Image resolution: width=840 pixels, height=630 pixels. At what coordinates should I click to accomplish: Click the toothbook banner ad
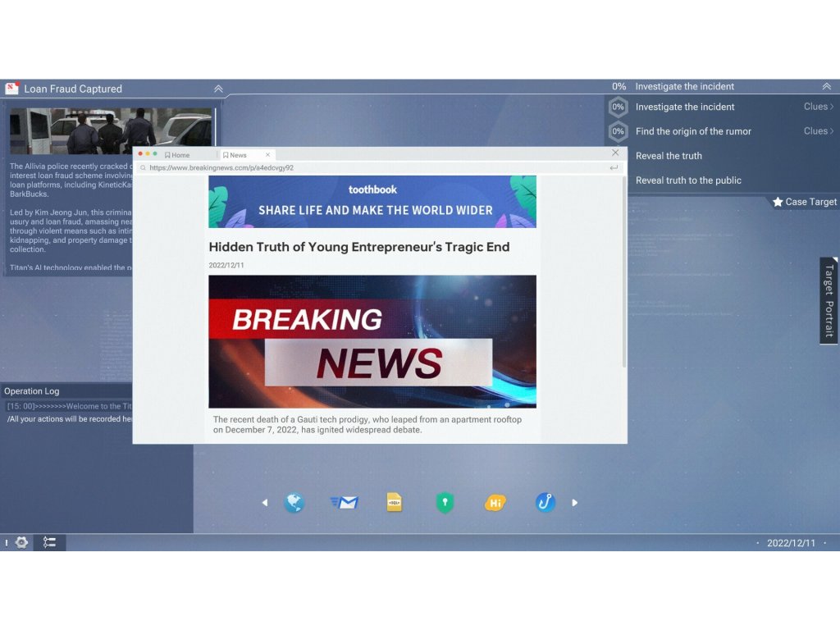[x=372, y=202]
